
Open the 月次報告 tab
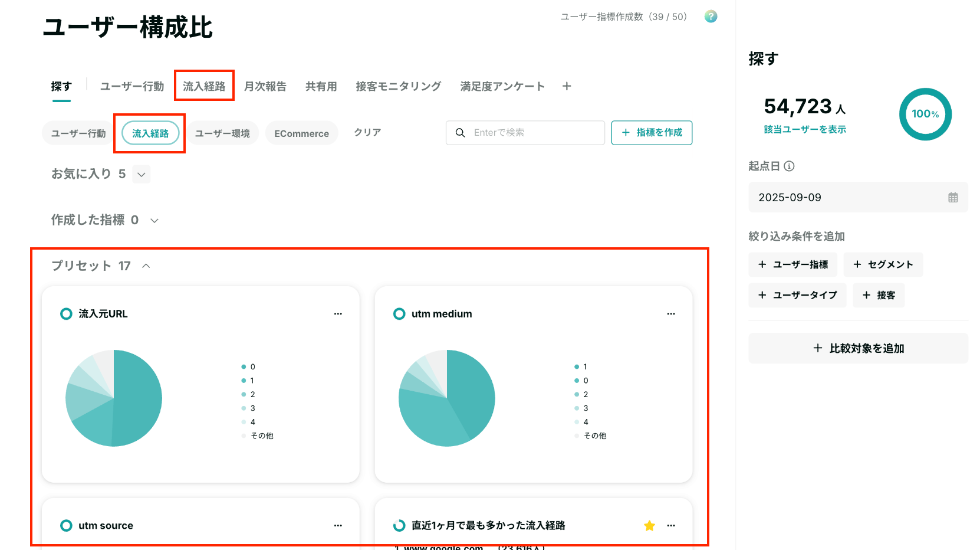[x=265, y=87]
